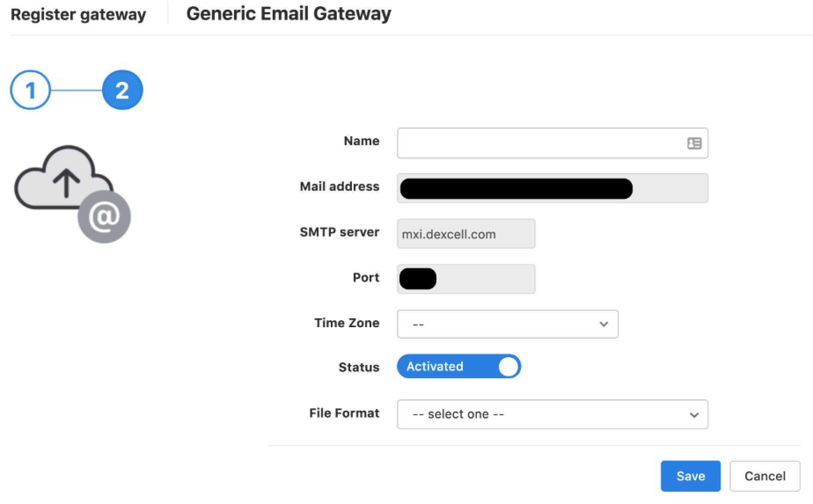Click the Register gateway heading
813x504 pixels.
click(78, 15)
